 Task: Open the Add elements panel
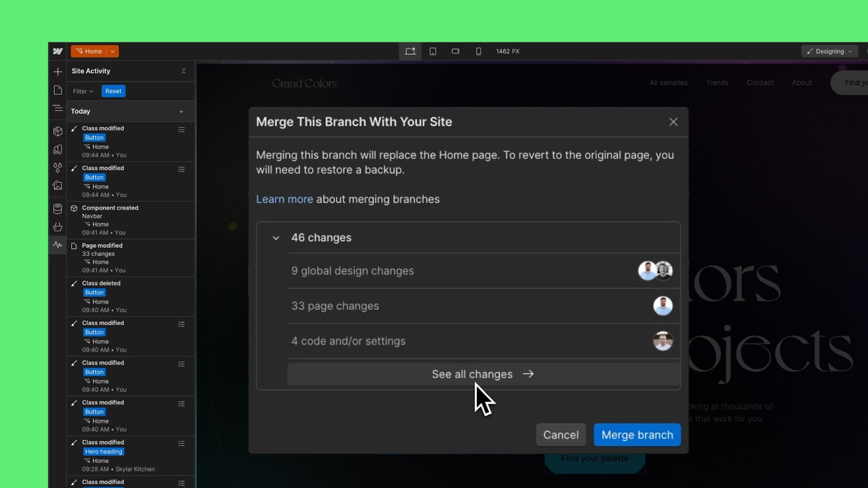click(58, 72)
